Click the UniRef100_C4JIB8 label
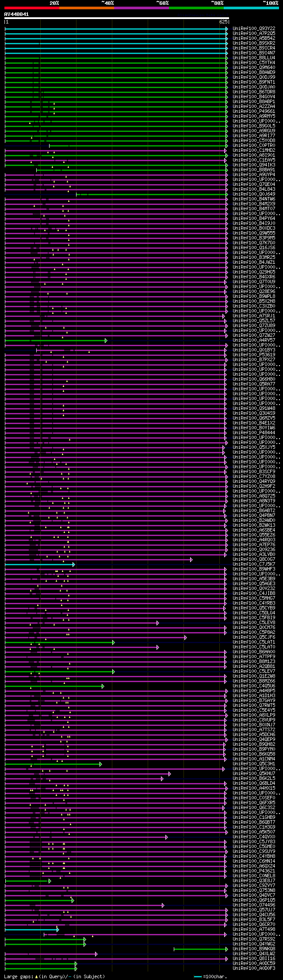 point(254,594)
